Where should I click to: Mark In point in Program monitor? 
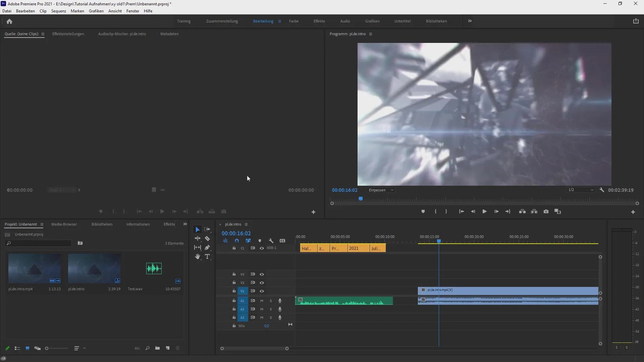pos(435,212)
